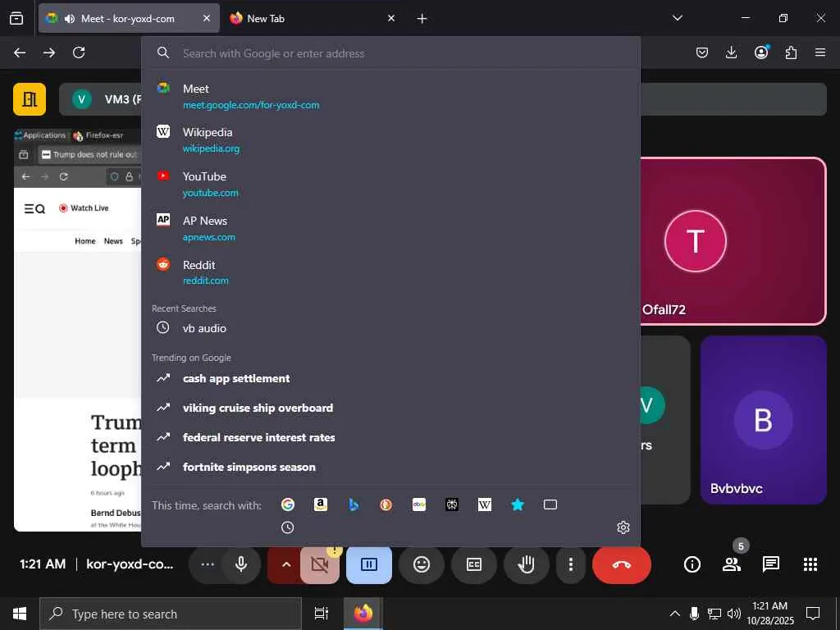
Task: Toggle closed captions in Meet
Action: 474,564
